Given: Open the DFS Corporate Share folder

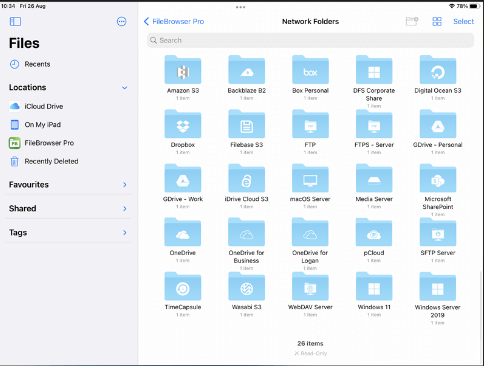Looking at the screenshot, I should click(x=374, y=70).
